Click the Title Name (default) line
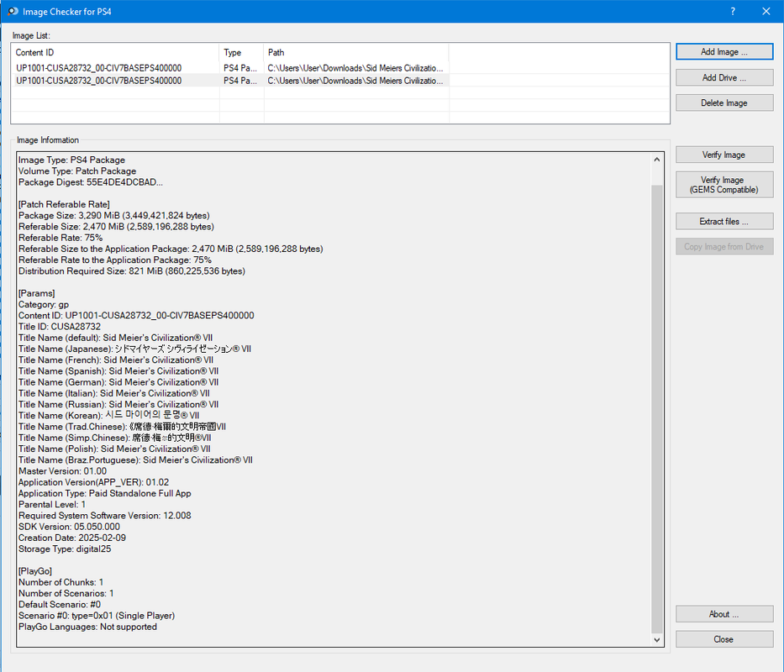Screen dimensions: 784x672 tap(115, 338)
